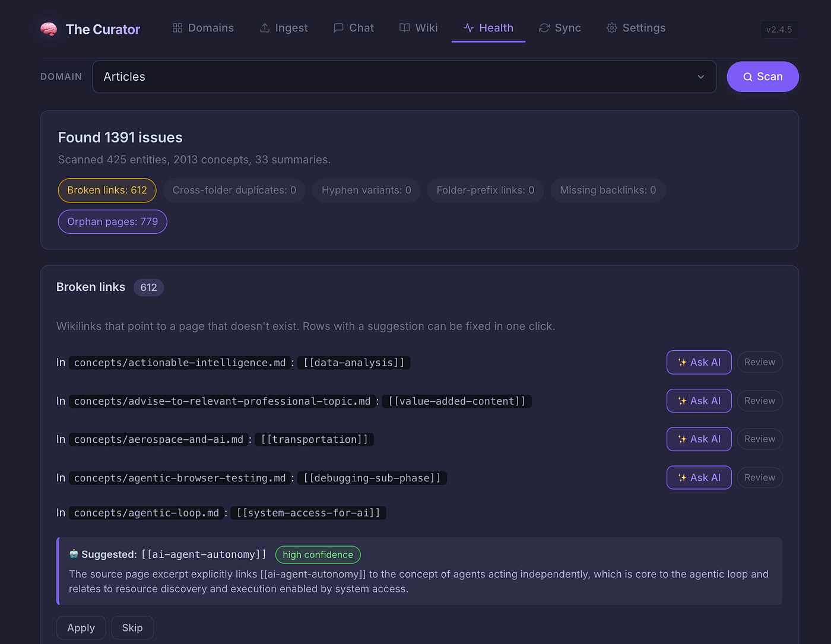Ask AI about the value-added-content link
This screenshot has height=644, width=831.
point(699,401)
